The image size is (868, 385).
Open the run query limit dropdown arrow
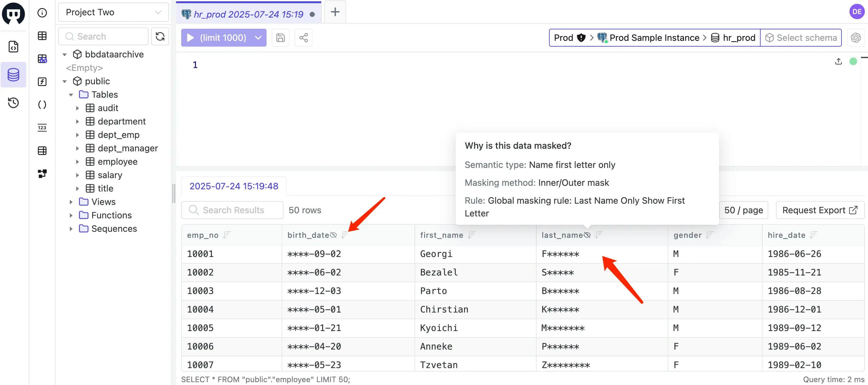point(258,38)
